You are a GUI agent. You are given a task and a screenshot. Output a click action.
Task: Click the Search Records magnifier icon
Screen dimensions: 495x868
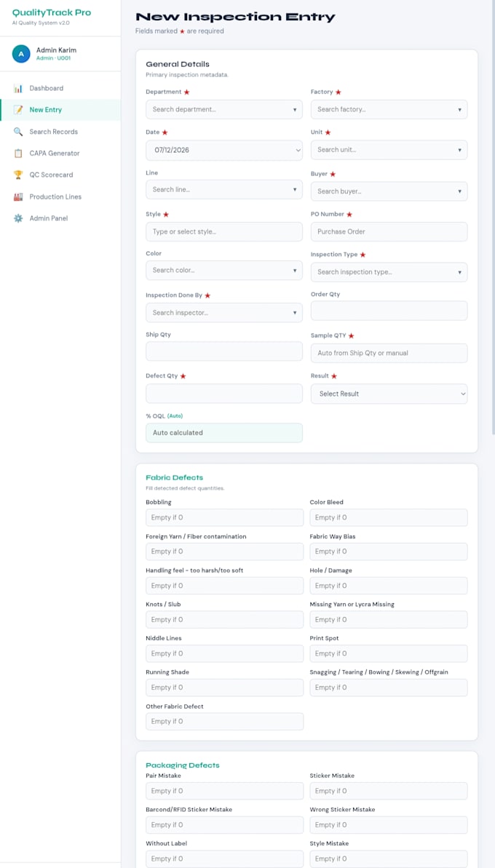pyautogui.click(x=18, y=132)
